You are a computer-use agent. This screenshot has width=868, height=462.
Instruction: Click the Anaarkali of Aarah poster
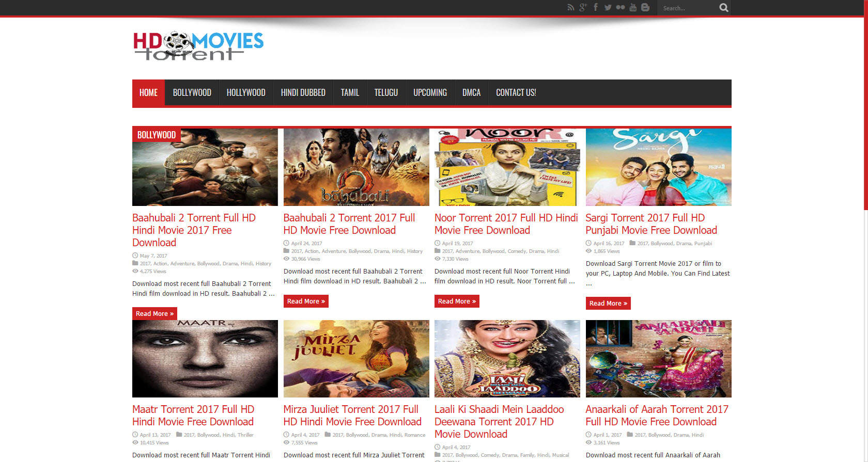(658, 359)
